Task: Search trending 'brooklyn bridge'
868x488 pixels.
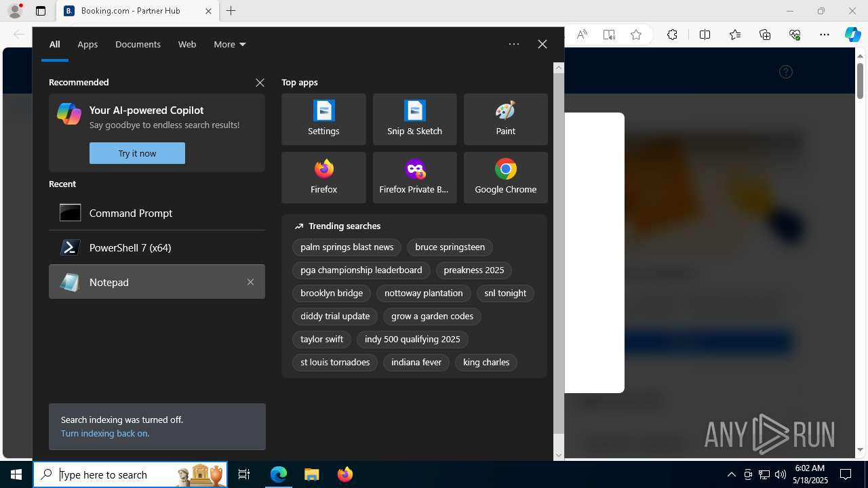Action: (332, 293)
